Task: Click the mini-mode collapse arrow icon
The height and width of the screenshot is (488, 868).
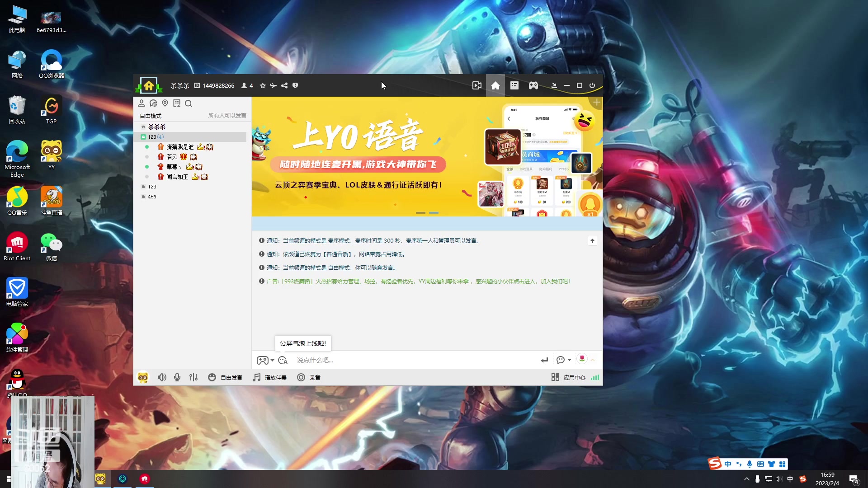Action: click(554, 85)
